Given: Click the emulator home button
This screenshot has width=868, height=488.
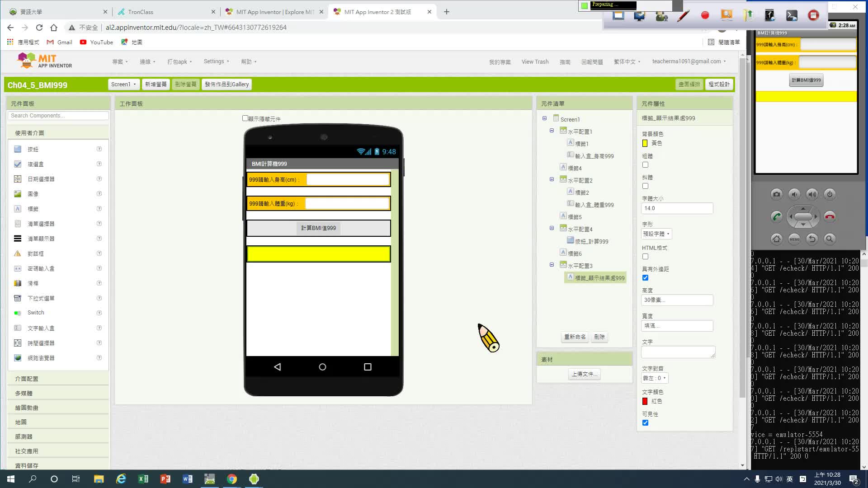Looking at the screenshot, I should point(776,239).
